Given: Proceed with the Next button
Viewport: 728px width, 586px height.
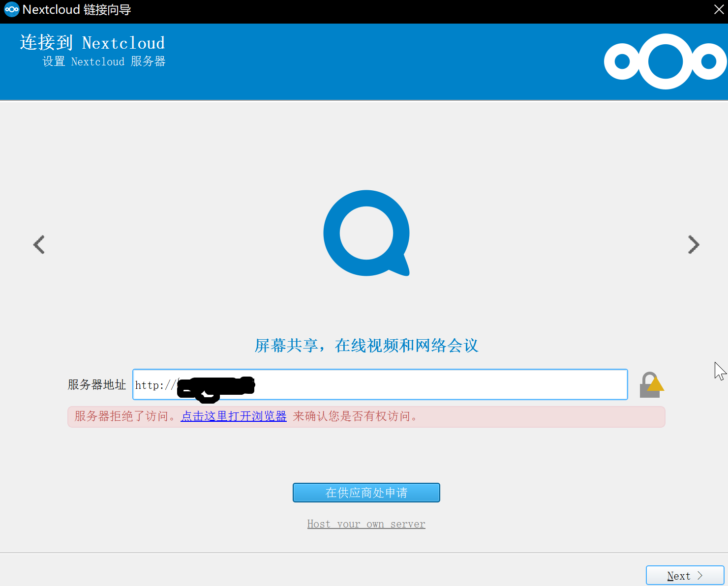Looking at the screenshot, I should 685,576.
